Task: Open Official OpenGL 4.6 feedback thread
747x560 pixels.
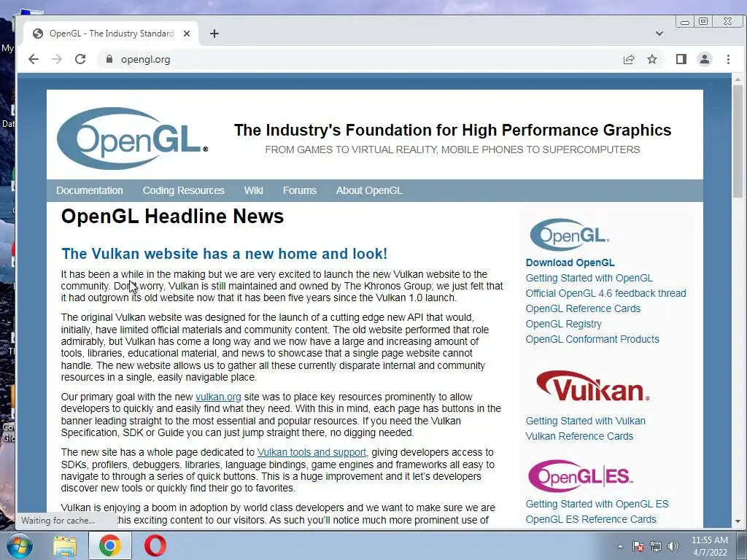Action: click(606, 293)
